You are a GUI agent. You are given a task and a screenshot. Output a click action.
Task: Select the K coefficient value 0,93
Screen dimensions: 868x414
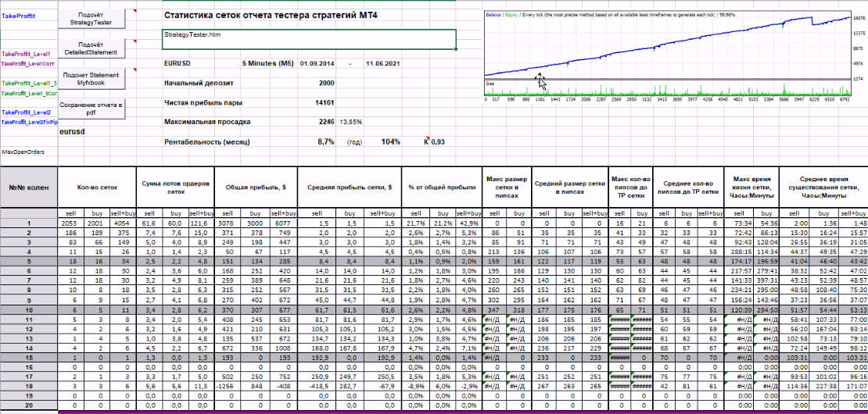[439, 142]
